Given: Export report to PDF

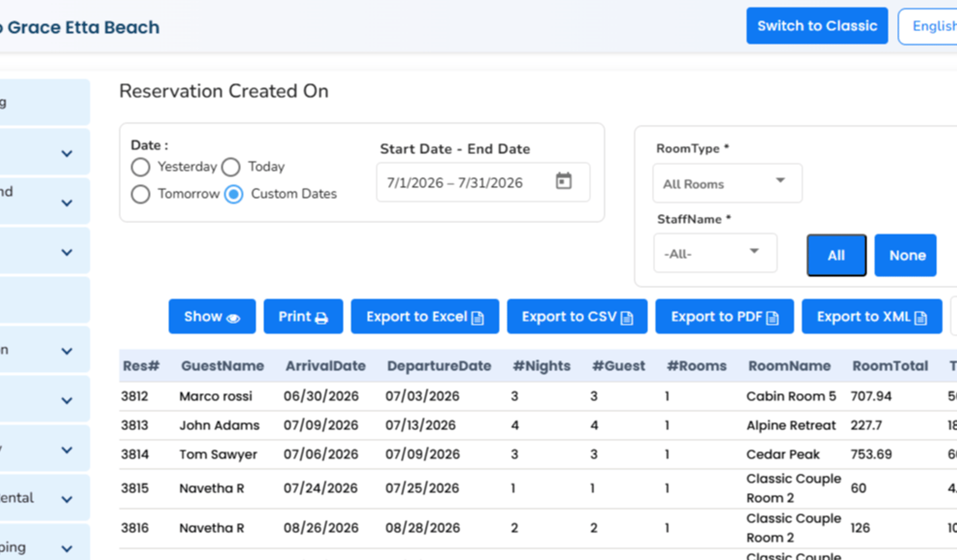Looking at the screenshot, I should tap(724, 317).
